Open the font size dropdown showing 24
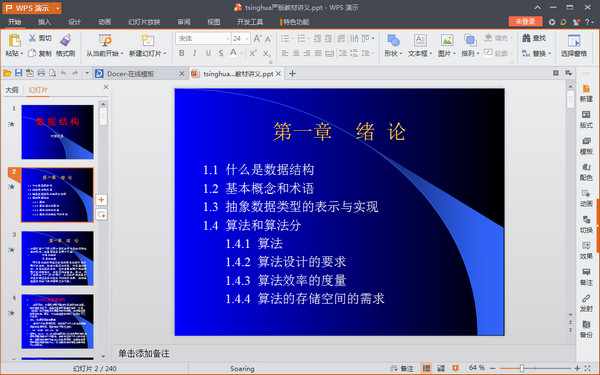The width and height of the screenshot is (600, 375). click(247, 39)
